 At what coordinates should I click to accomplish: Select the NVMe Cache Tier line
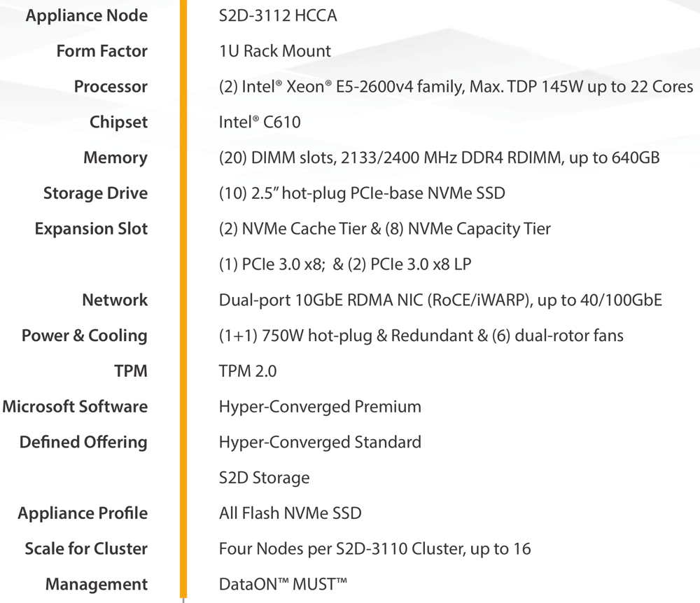click(385, 229)
